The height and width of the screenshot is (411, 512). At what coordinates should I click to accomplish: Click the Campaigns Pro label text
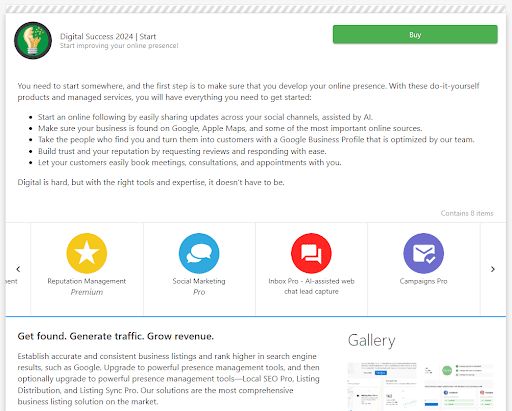423,281
